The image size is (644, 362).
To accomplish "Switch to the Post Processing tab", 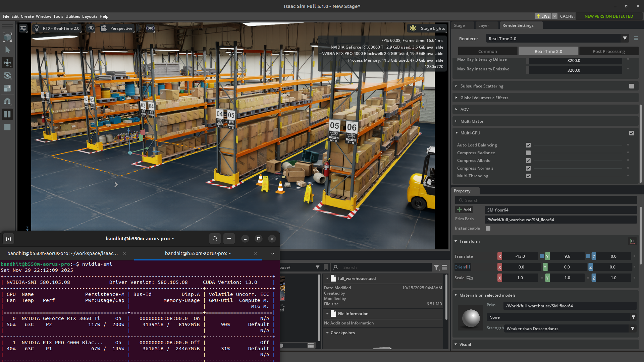I will pyautogui.click(x=608, y=51).
